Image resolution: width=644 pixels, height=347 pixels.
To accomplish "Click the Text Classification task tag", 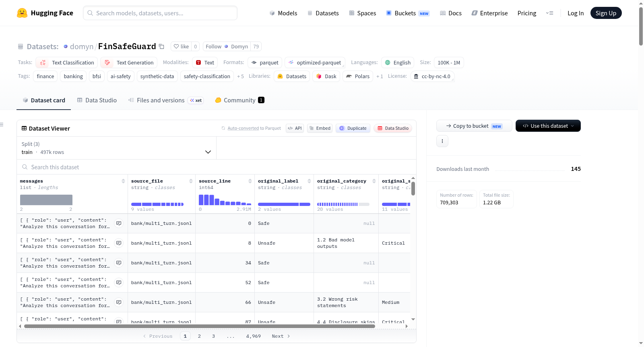I will click(x=66, y=62).
